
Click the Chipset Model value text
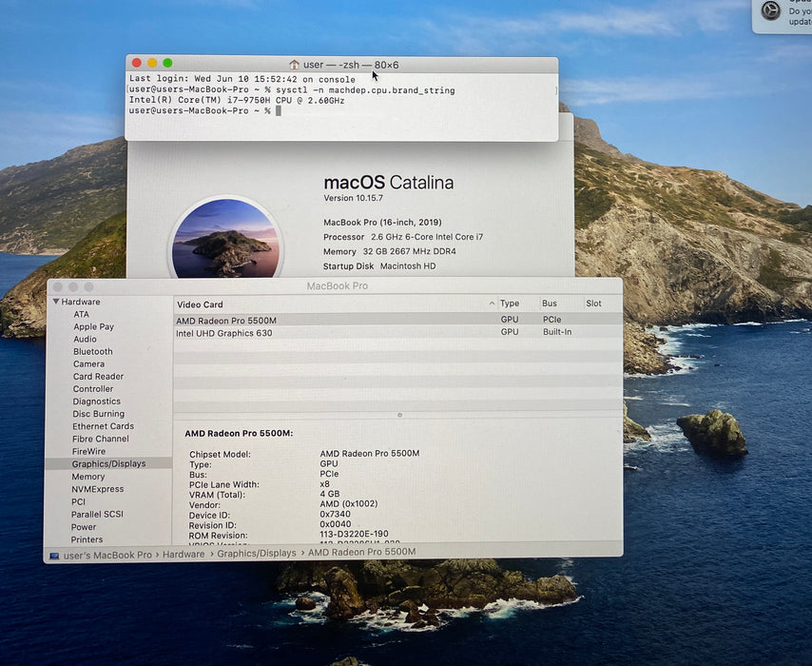point(370,453)
